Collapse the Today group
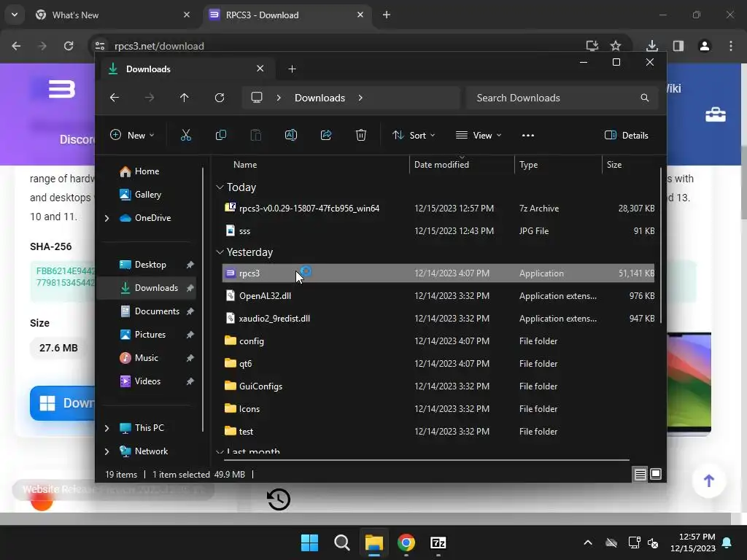747x560 pixels. 220,187
